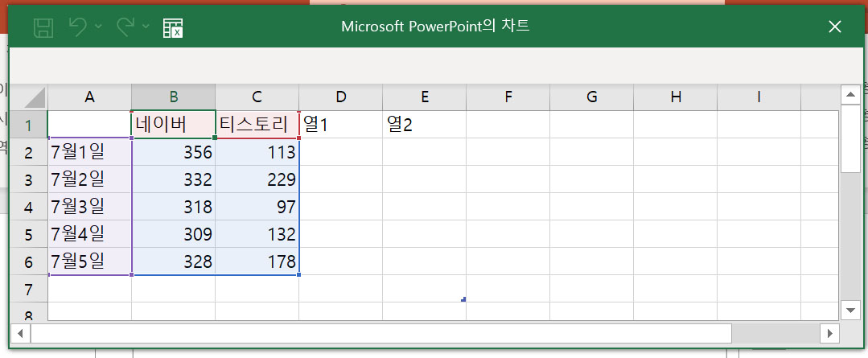Click the 열2 cell
The height and width of the screenshot is (358, 868).
coord(424,125)
